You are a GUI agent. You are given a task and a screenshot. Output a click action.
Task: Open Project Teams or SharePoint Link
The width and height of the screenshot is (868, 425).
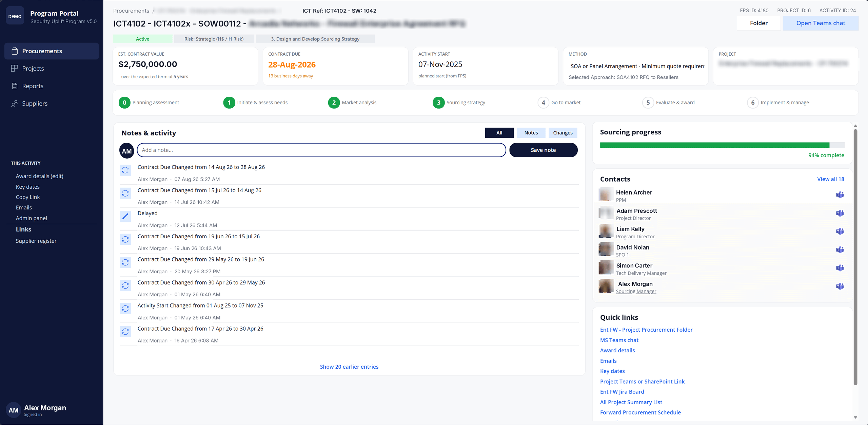pos(642,382)
